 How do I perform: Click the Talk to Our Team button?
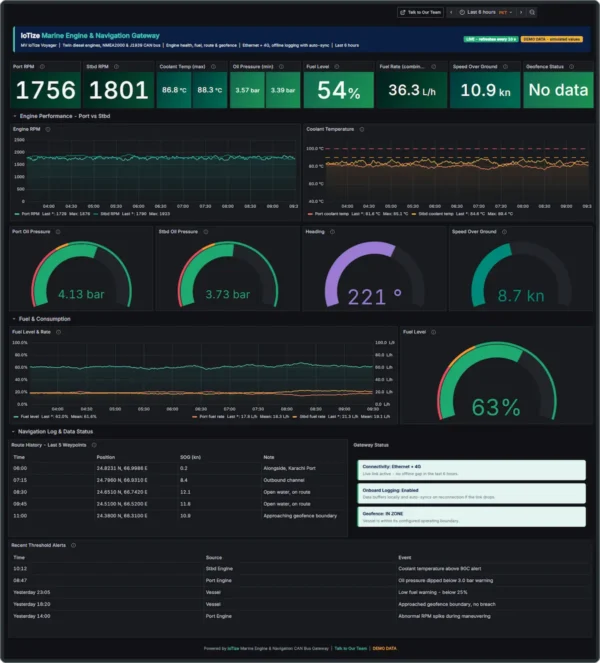click(x=420, y=12)
